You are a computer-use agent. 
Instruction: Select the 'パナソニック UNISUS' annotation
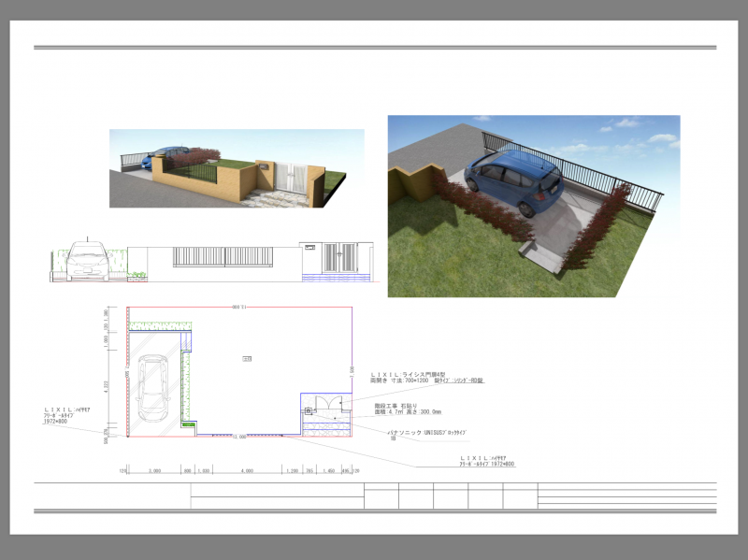tap(426, 435)
